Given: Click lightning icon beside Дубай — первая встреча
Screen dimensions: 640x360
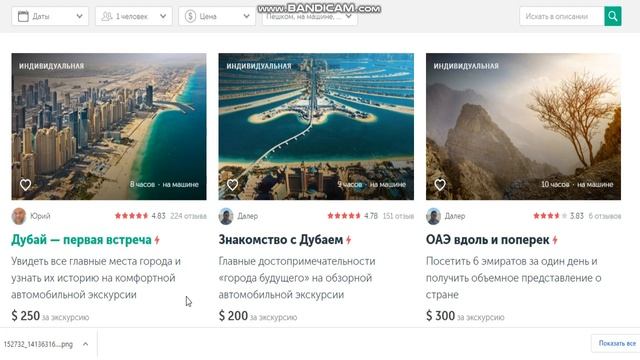Looking at the screenshot, I should point(157,240).
